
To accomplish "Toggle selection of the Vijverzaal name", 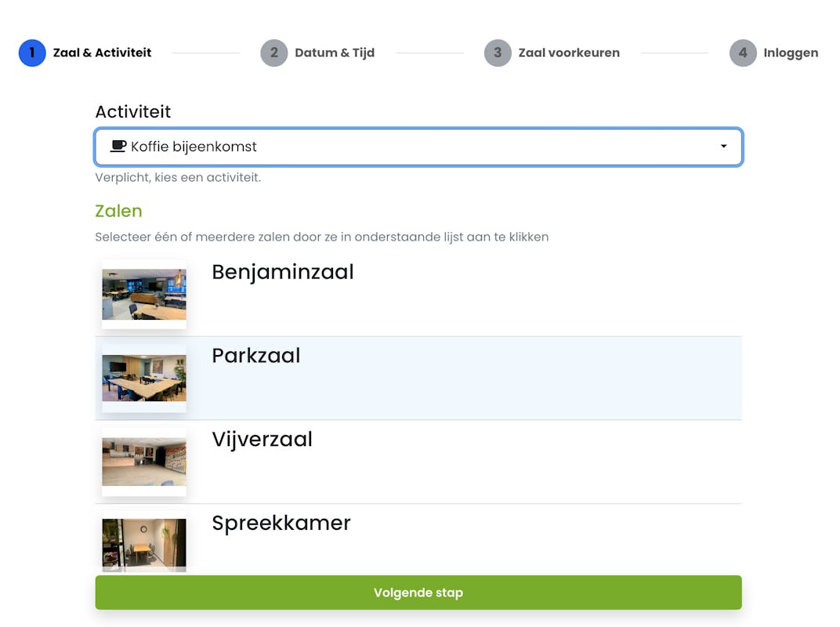I will tap(262, 440).
